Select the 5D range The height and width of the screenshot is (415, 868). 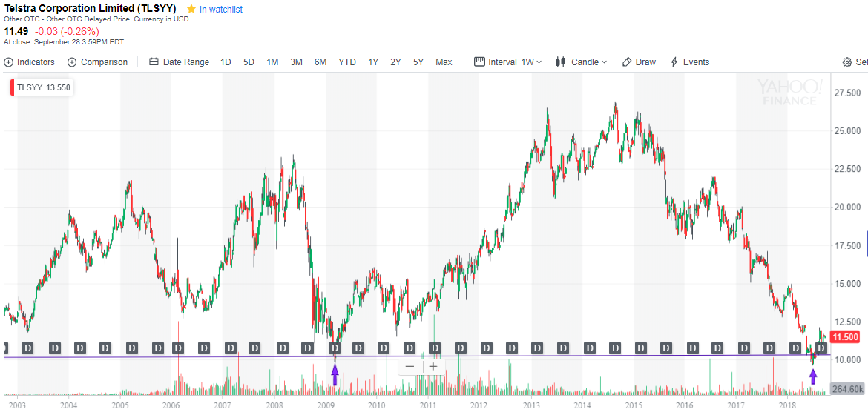coord(249,62)
